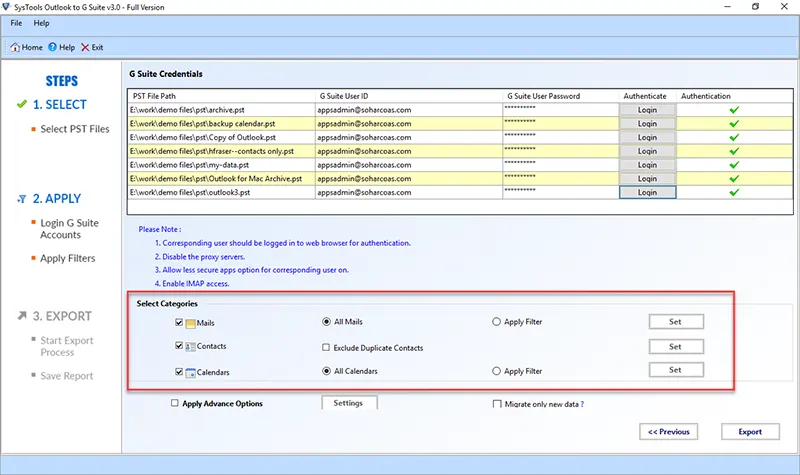Uncheck the Contacts category checkbox

tap(179, 346)
